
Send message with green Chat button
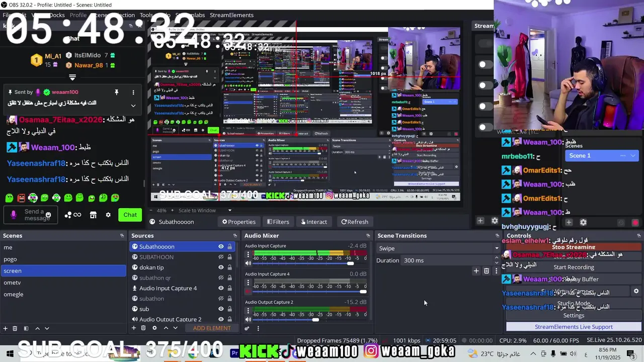[130, 215]
